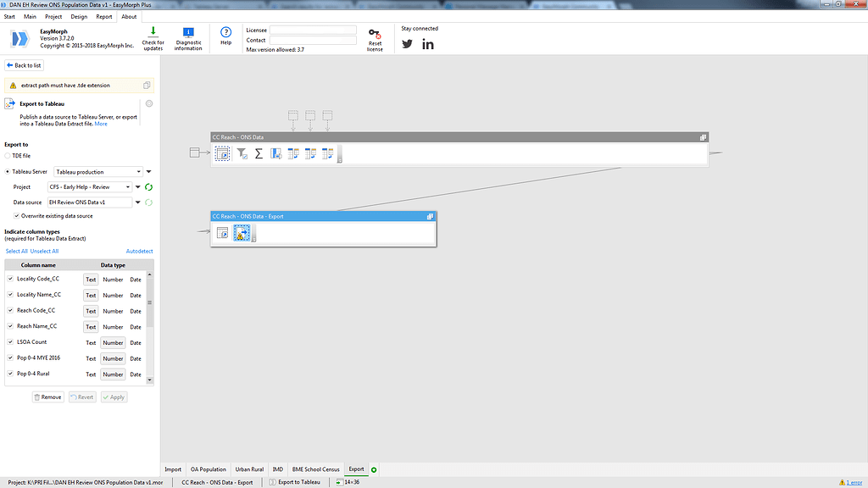Add a new table via green plus icon
The image size is (868, 488).
(374, 469)
